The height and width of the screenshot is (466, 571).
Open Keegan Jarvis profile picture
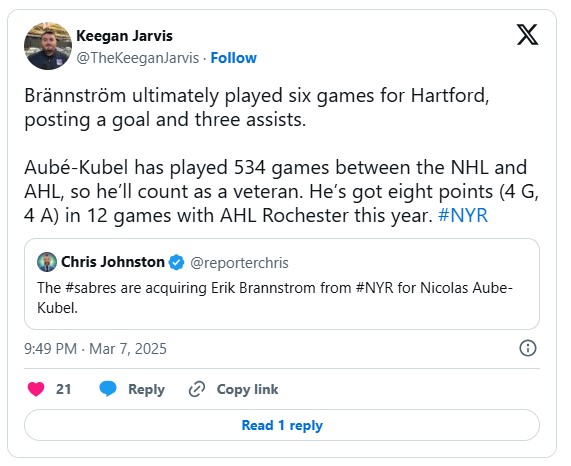[x=48, y=46]
